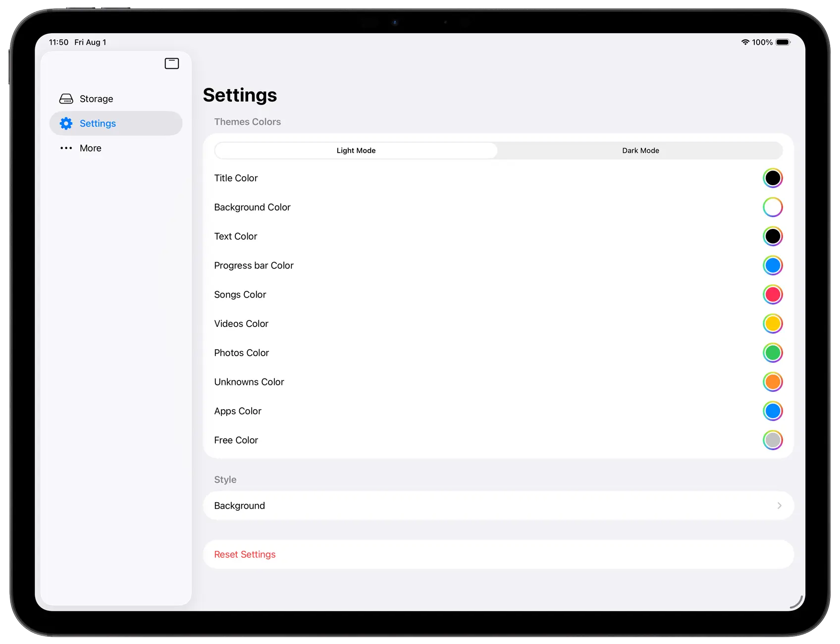The width and height of the screenshot is (840, 644).
Task: Switch to Dark Mode segment
Action: (640, 151)
